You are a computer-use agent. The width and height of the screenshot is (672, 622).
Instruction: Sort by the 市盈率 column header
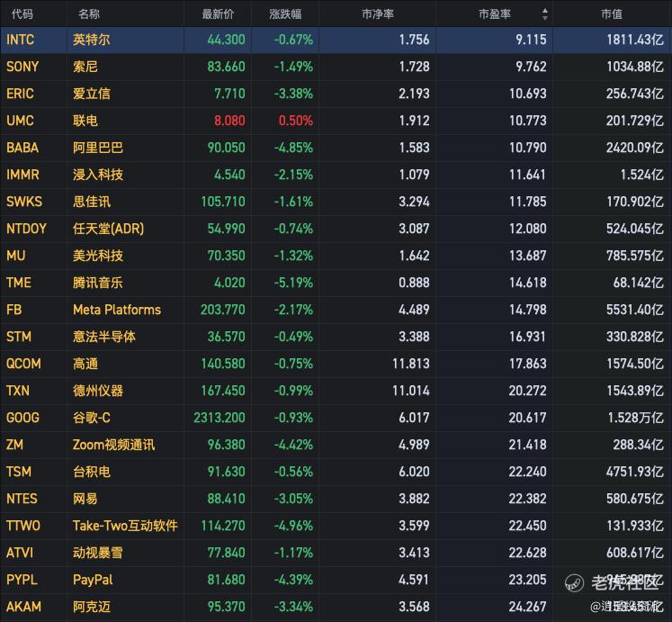(495, 14)
